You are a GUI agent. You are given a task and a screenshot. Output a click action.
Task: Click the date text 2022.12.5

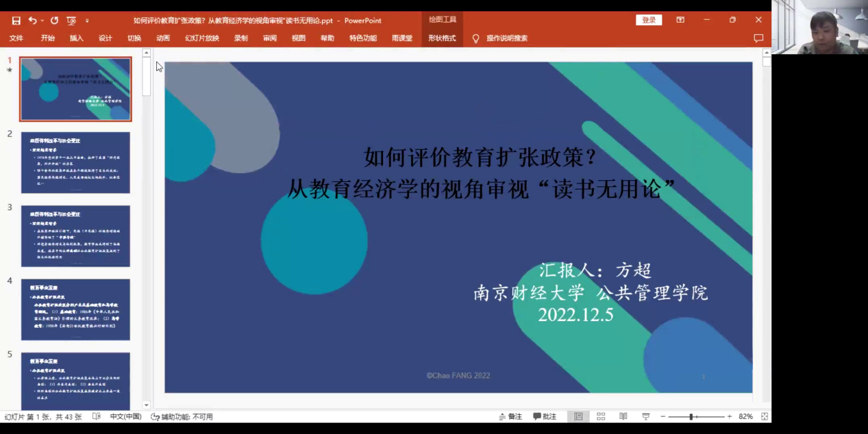575,315
